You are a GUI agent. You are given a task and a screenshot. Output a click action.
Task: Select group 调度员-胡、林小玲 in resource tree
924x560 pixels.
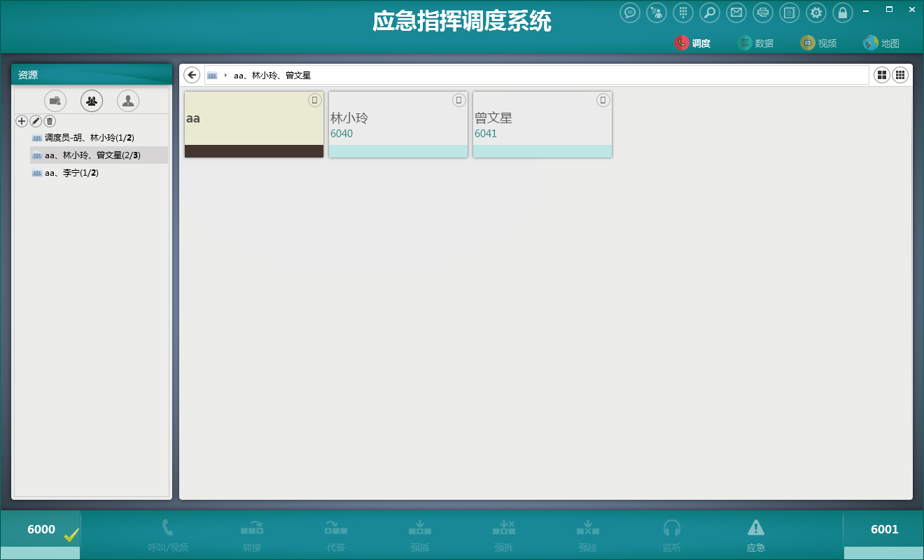pyautogui.click(x=89, y=138)
